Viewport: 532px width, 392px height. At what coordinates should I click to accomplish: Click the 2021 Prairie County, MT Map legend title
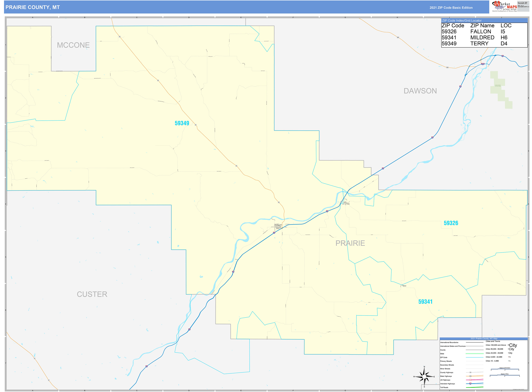(x=484, y=339)
